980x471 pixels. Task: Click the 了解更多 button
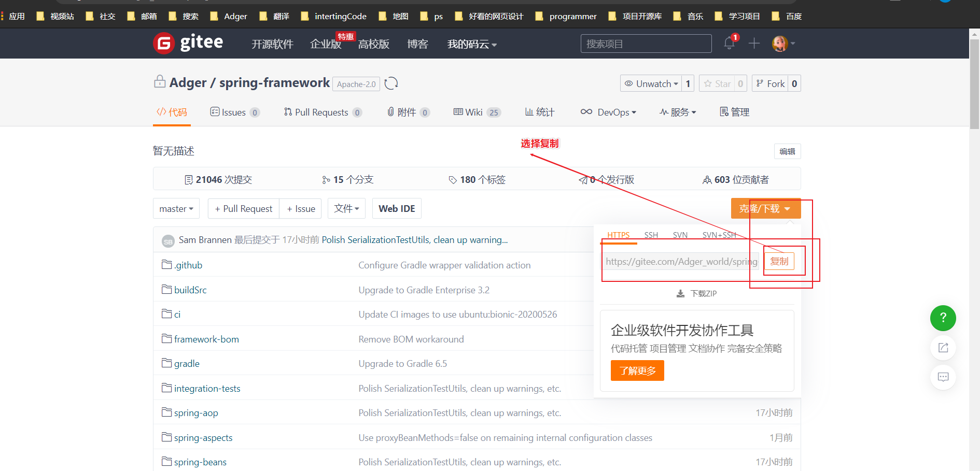(637, 370)
